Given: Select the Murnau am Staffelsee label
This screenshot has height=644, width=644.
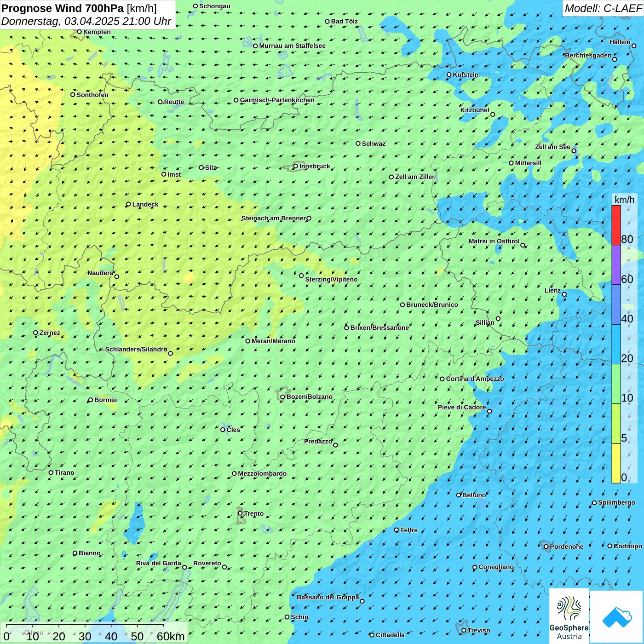Looking at the screenshot, I should pos(293,46).
